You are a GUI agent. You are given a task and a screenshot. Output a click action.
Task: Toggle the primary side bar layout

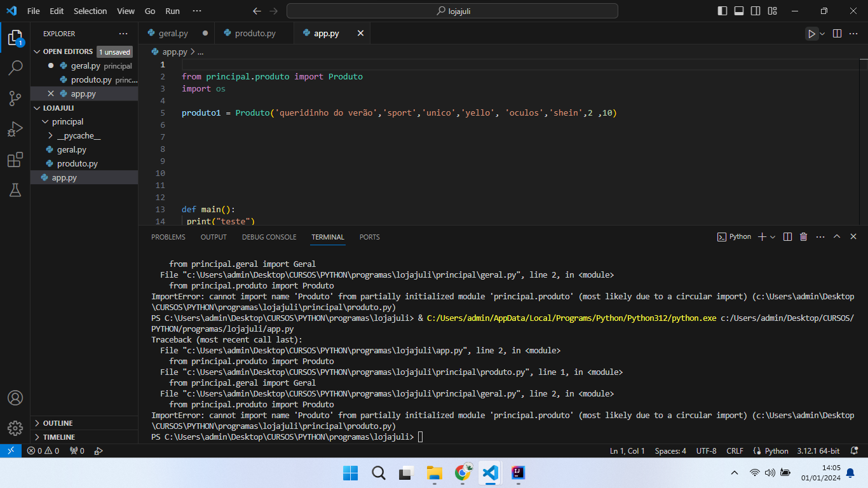(722, 11)
